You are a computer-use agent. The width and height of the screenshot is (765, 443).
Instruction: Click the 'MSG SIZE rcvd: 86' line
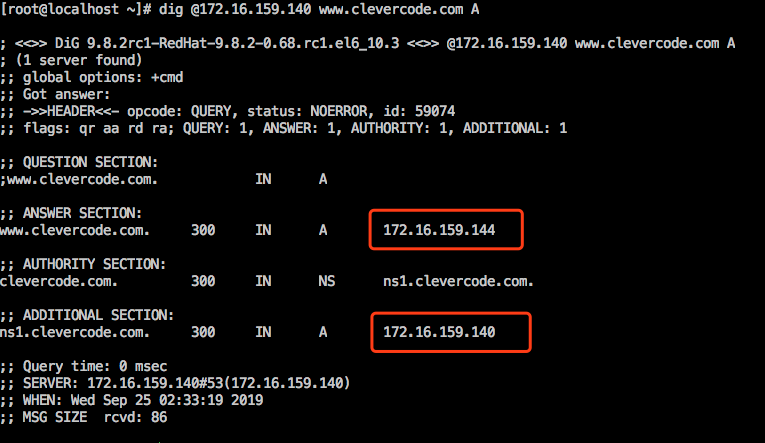[x=83, y=418]
